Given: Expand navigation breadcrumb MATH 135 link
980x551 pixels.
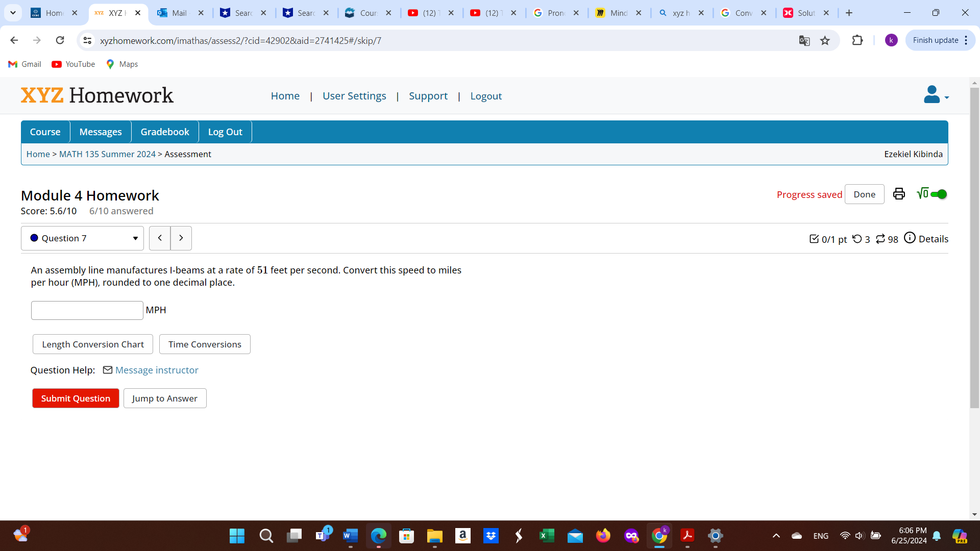Looking at the screenshot, I should point(107,154).
